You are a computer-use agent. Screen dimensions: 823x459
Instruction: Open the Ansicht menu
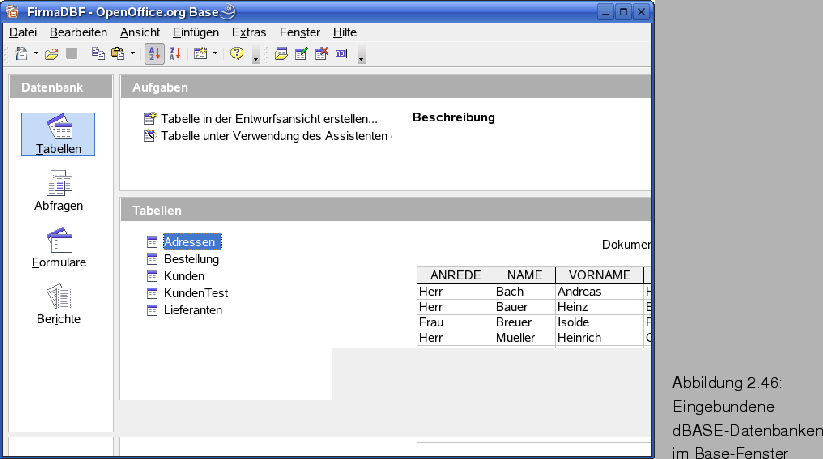point(140,33)
